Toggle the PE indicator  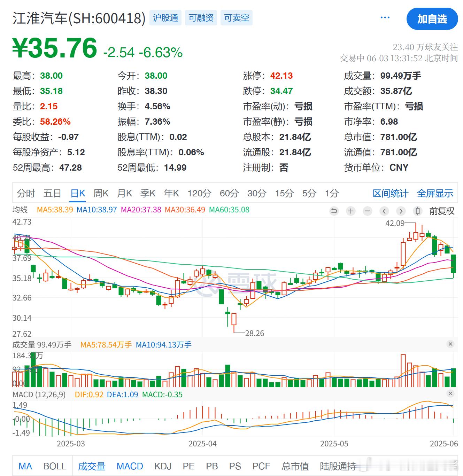tap(188, 466)
